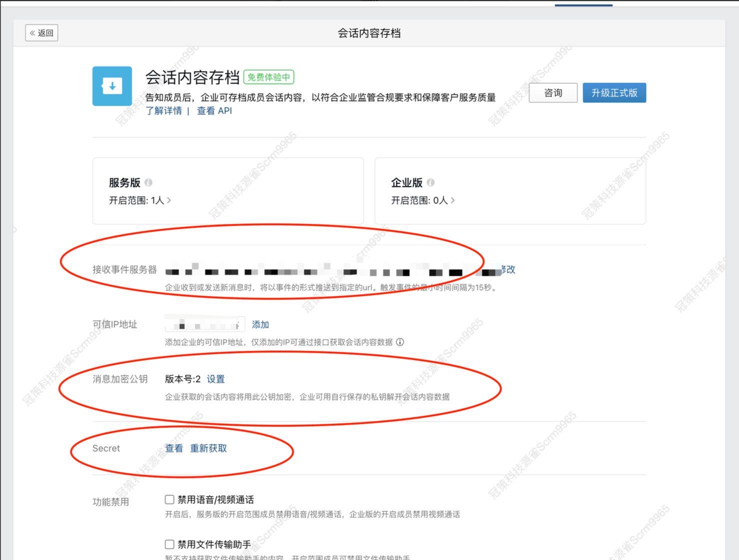Click 添加 link for 可信IP地址
The height and width of the screenshot is (560, 739).
pyautogui.click(x=260, y=324)
